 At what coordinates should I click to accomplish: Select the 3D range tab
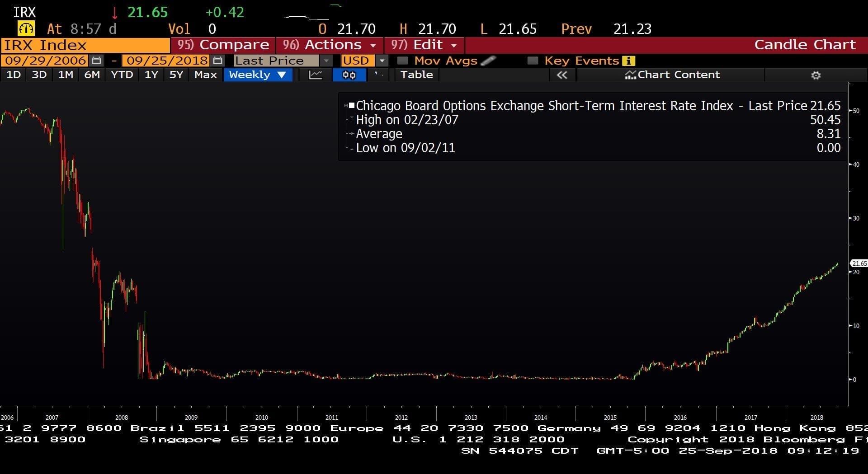[x=39, y=75]
